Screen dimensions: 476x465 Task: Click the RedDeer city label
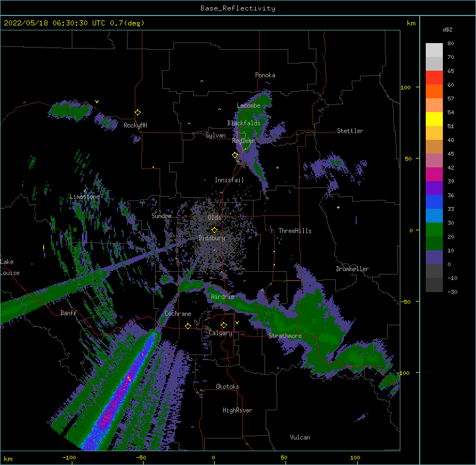pyautogui.click(x=244, y=141)
